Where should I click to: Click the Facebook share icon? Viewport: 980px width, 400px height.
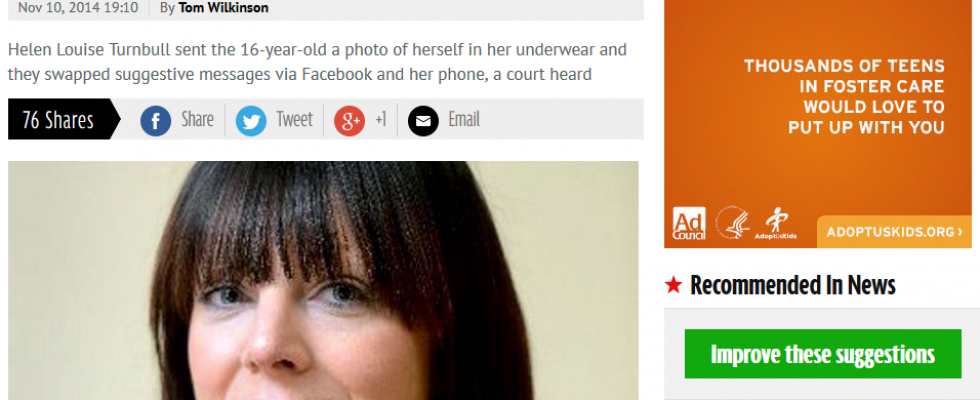coord(156,121)
